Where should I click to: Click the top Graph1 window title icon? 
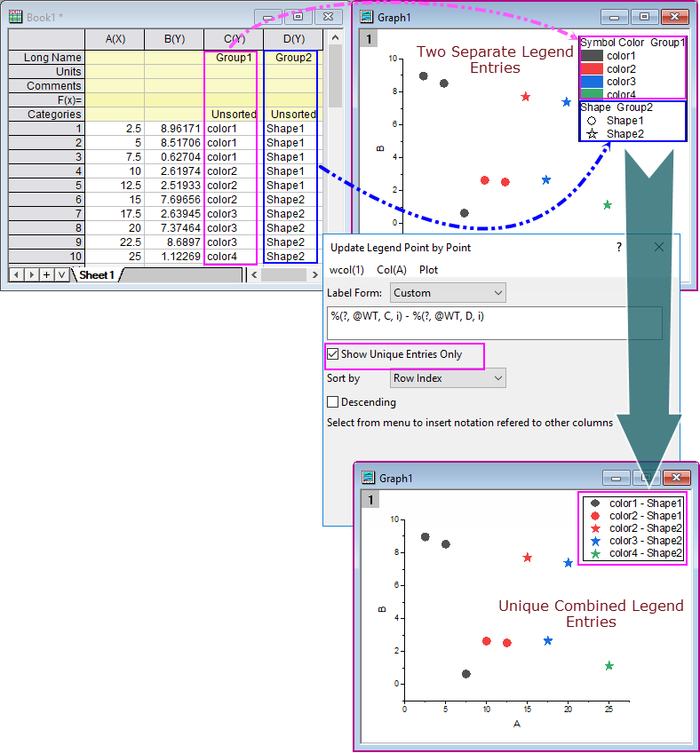[367, 17]
